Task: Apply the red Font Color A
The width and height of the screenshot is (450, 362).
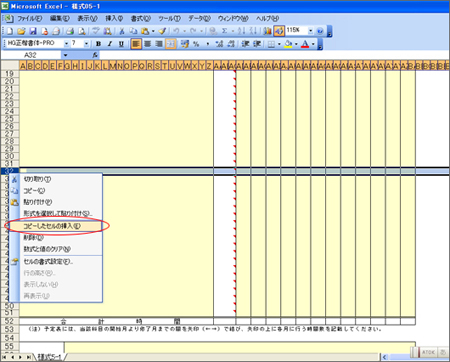Action: 305,44
